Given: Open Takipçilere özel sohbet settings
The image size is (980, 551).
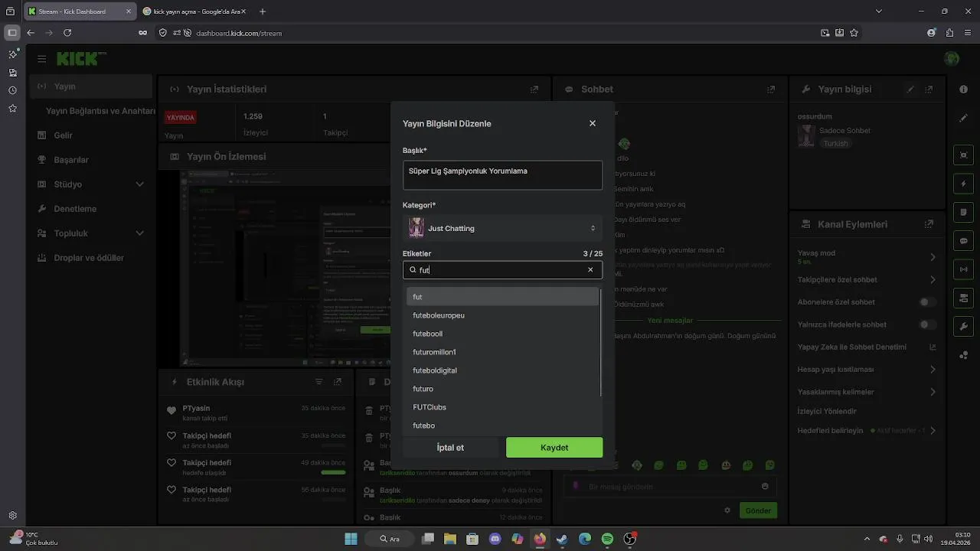Looking at the screenshot, I should 867,280.
